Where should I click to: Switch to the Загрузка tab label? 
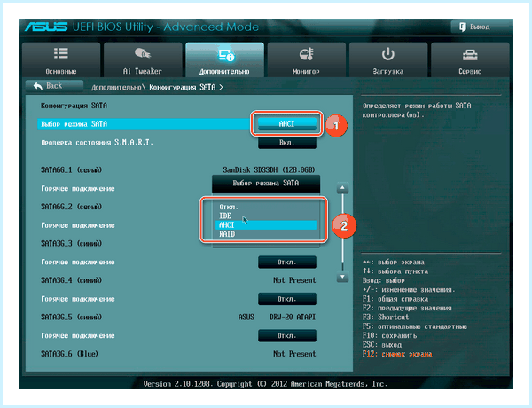pyautogui.click(x=388, y=71)
